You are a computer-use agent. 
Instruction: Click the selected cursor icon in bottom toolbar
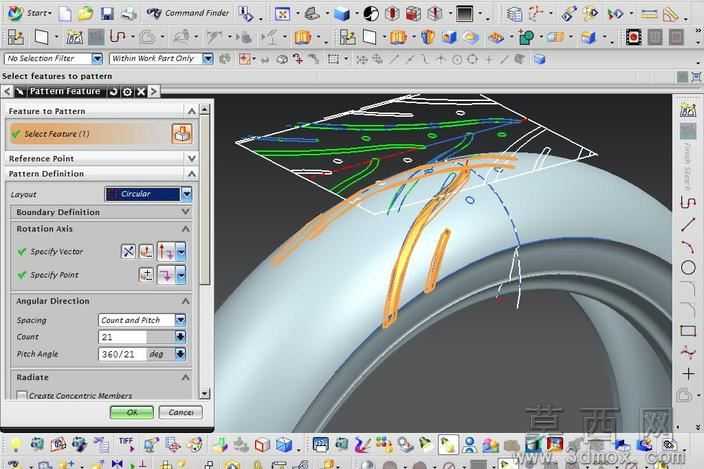point(448,444)
